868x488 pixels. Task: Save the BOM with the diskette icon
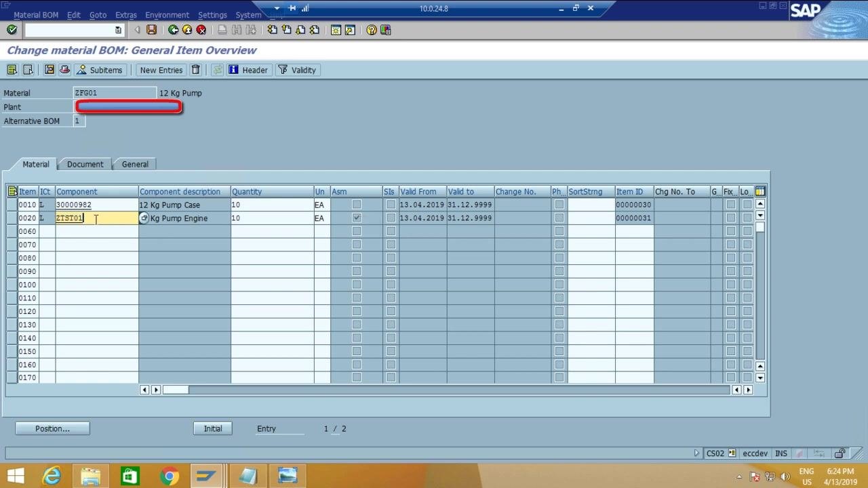[x=151, y=30]
